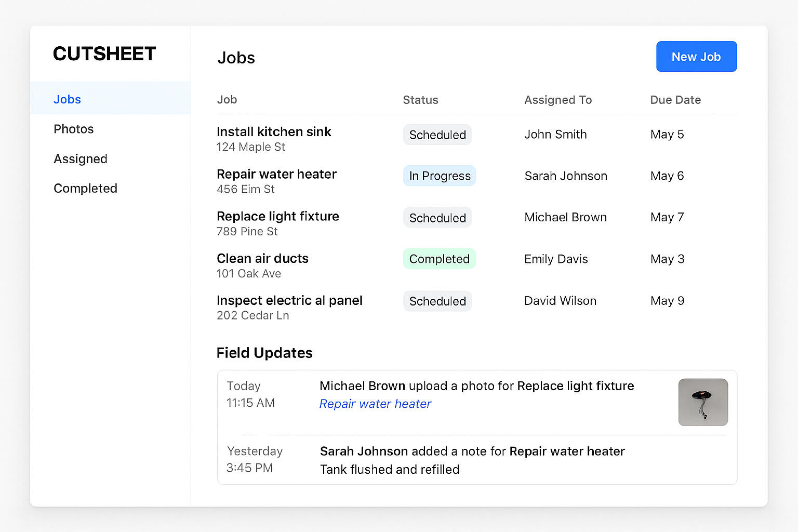Image resolution: width=798 pixels, height=532 pixels.
Task: Open the Assigned sidebar item
Action: [x=81, y=159]
